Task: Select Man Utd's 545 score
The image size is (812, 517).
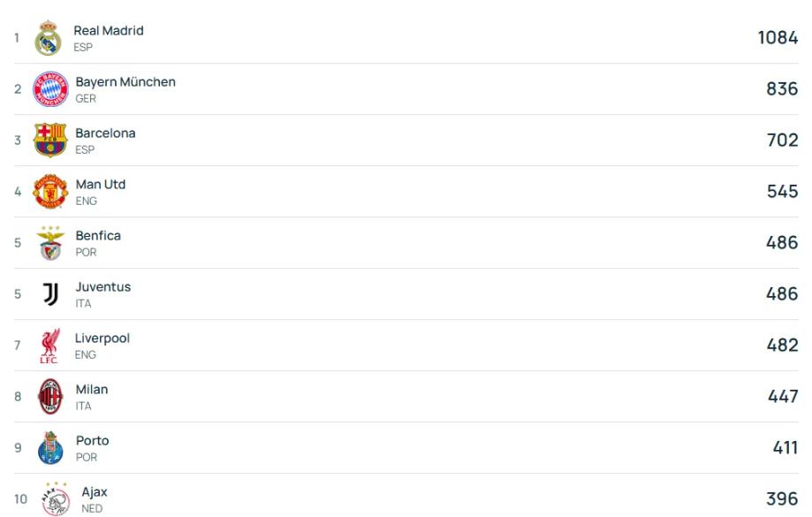Action: 782,192
